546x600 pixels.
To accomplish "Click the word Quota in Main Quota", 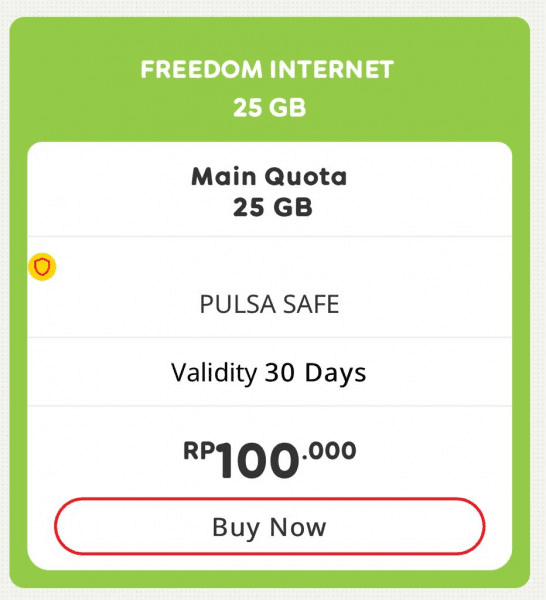I will coord(306,177).
